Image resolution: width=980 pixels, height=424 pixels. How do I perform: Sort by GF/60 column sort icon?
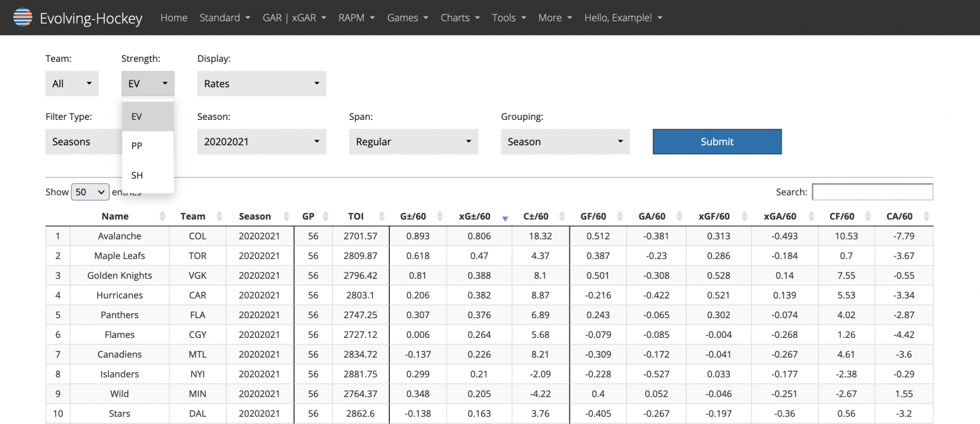[620, 216]
